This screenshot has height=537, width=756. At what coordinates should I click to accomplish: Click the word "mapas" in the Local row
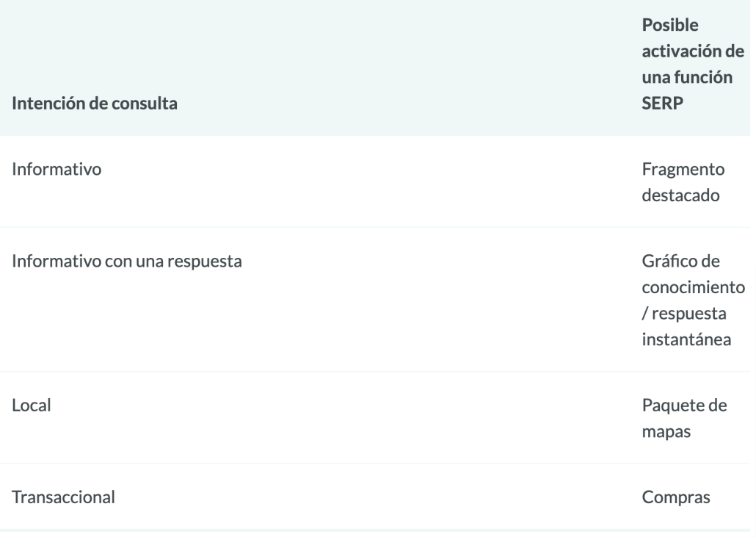[664, 430]
